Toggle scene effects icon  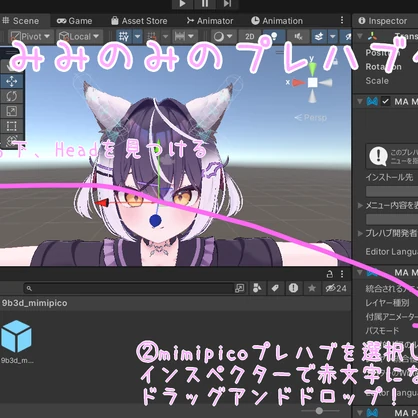(x=319, y=36)
